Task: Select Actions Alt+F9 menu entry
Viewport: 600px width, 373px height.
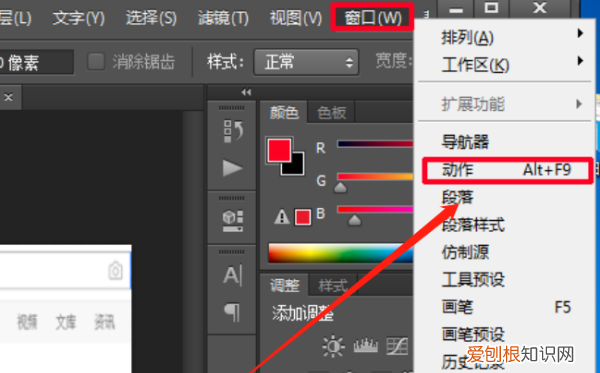Action: [x=507, y=170]
